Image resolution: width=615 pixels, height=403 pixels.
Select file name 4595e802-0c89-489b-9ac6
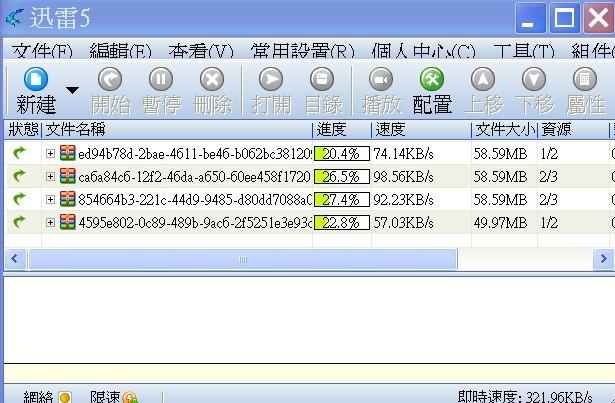195,223
